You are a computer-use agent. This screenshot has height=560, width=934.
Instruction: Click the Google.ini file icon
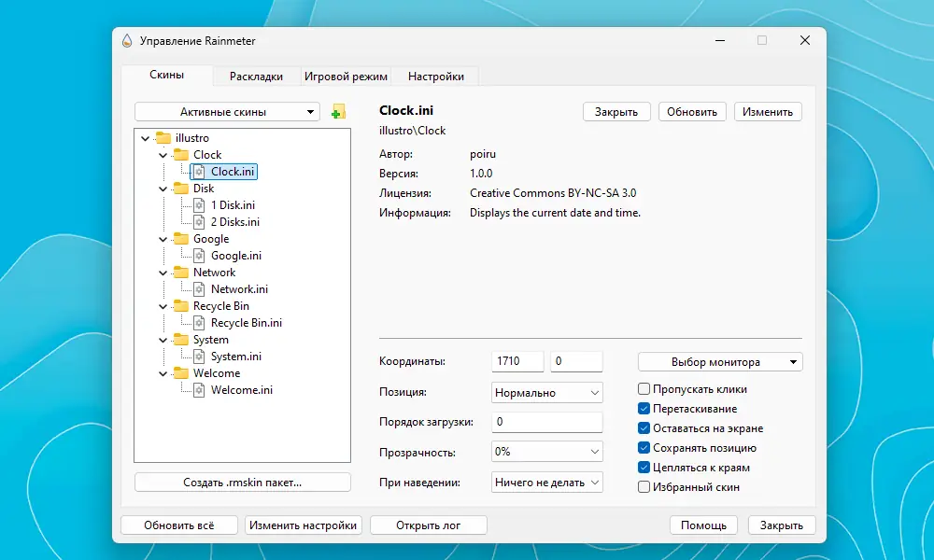(199, 256)
